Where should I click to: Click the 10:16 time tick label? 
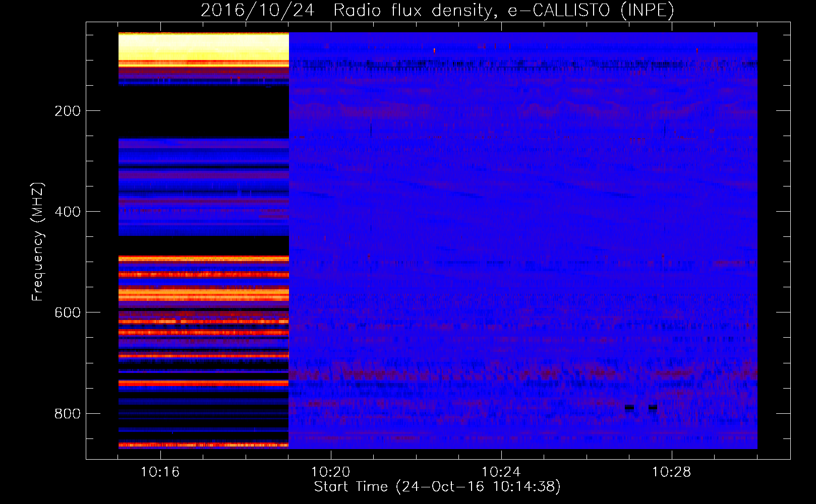(160, 472)
